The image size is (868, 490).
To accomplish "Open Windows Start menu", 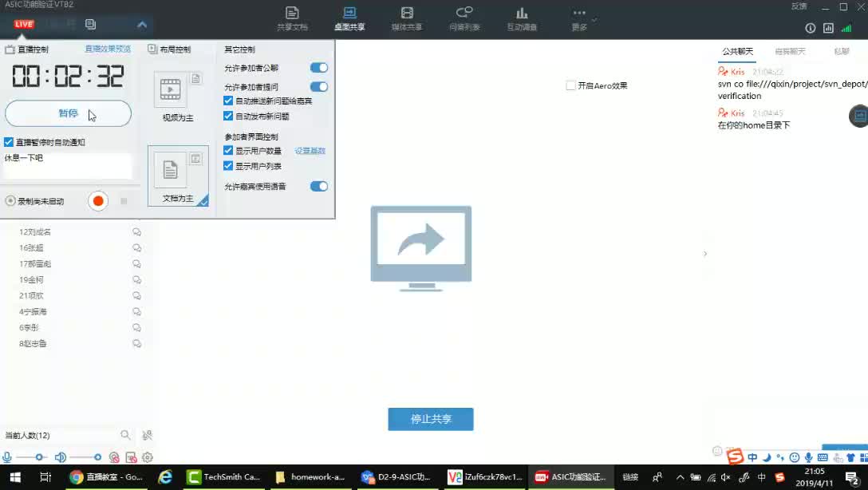I will 15,477.
